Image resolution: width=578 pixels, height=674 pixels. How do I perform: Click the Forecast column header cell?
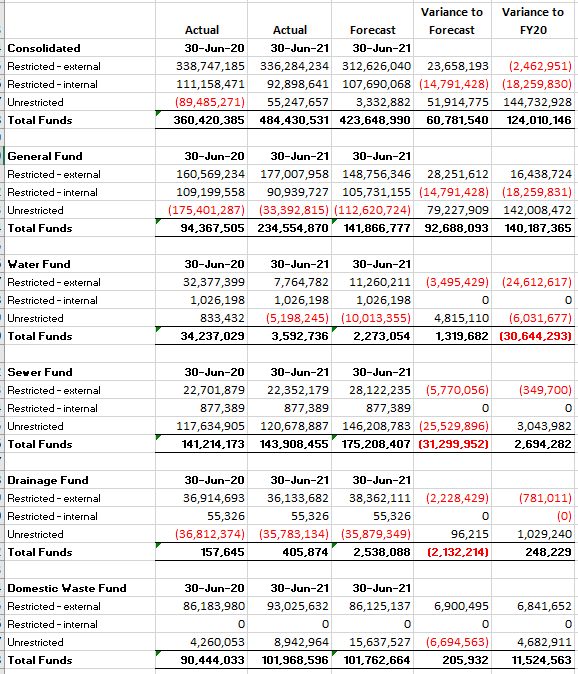coord(372,21)
